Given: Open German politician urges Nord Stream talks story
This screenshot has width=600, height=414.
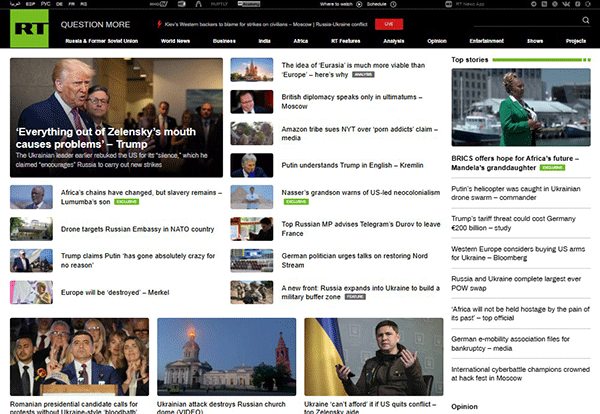Looking at the screenshot, I should (x=354, y=260).
